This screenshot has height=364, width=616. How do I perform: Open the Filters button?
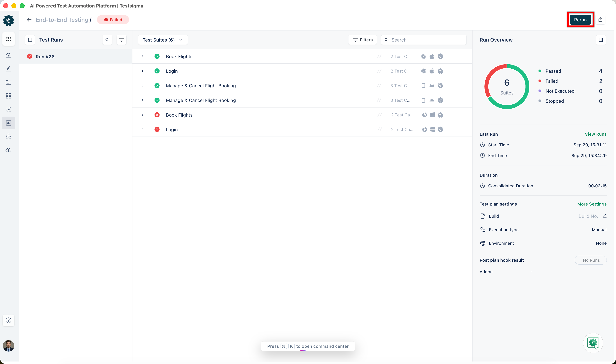[362, 40]
